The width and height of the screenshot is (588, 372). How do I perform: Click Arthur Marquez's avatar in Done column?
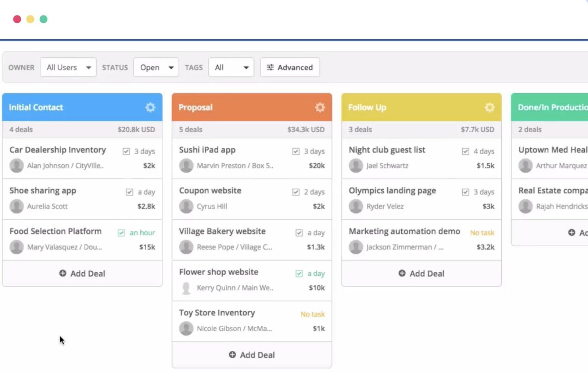coord(526,166)
